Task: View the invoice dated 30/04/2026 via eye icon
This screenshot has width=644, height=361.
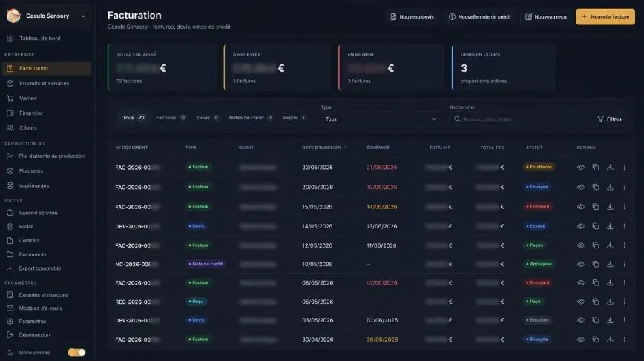Action: coord(581,340)
